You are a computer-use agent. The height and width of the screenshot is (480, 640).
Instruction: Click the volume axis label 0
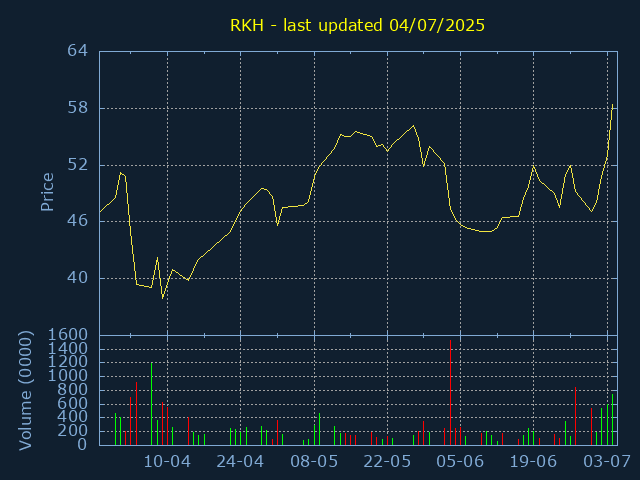pos(82,444)
